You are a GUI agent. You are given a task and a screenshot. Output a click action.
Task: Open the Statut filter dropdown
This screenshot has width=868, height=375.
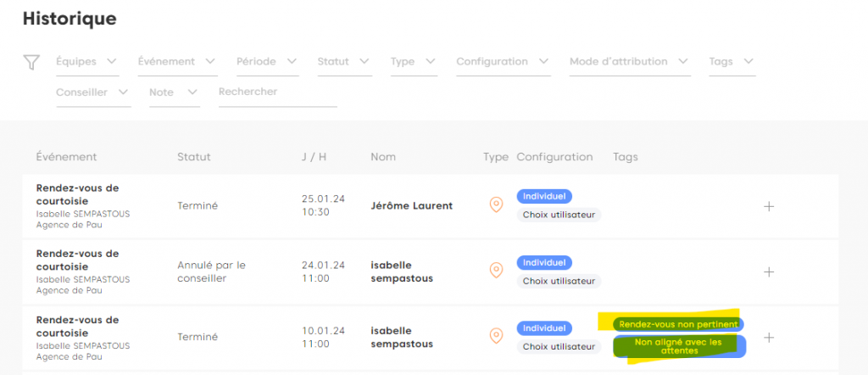click(x=343, y=62)
